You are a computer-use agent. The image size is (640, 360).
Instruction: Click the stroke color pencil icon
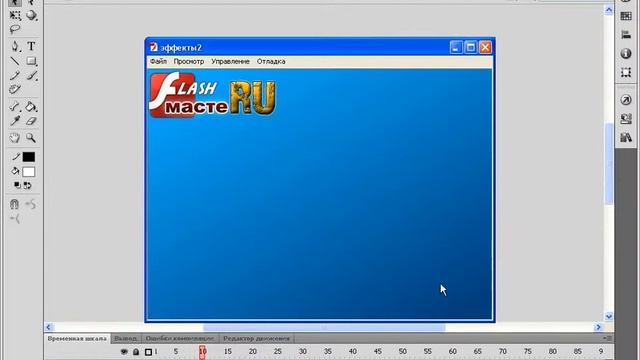coord(15,157)
